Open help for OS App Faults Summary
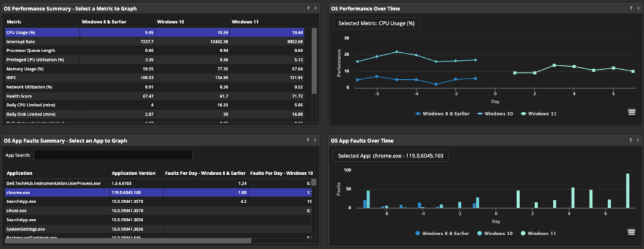 pos(308,140)
